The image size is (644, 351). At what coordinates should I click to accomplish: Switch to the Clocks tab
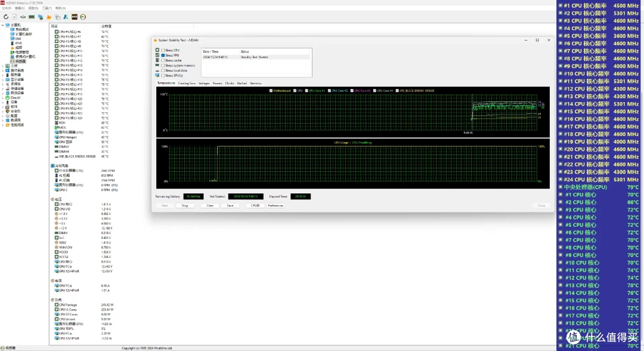tap(230, 84)
